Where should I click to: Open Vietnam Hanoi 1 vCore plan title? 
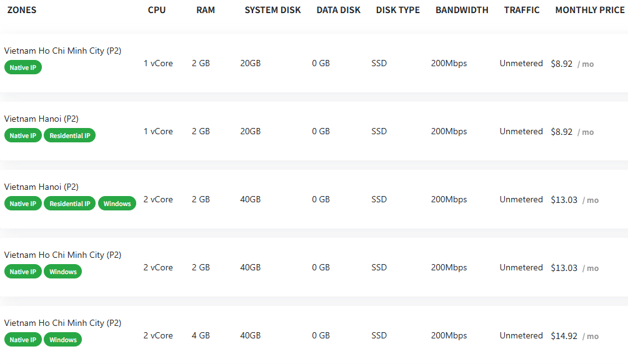[41, 119]
